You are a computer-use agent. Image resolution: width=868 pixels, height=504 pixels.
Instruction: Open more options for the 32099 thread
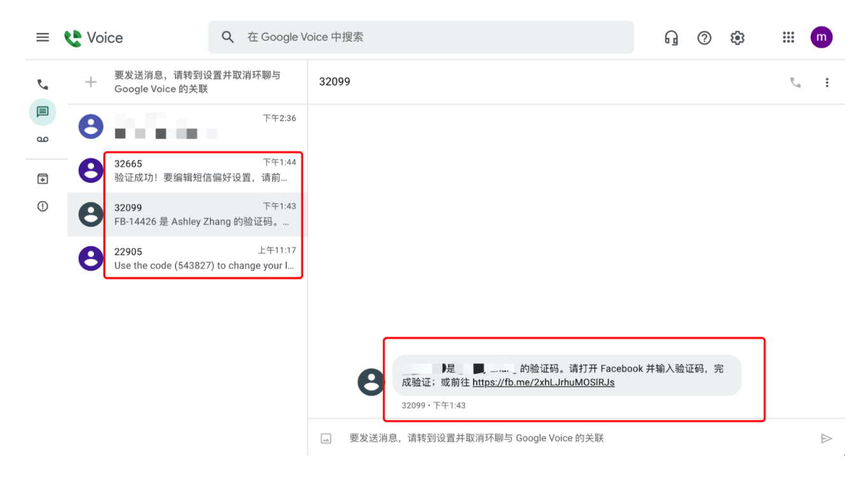[827, 82]
